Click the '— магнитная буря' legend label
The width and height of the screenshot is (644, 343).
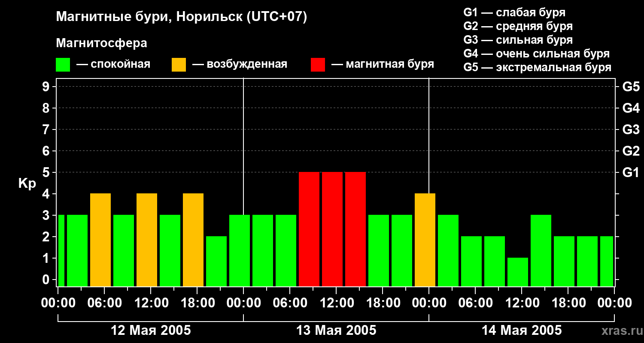click(383, 64)
